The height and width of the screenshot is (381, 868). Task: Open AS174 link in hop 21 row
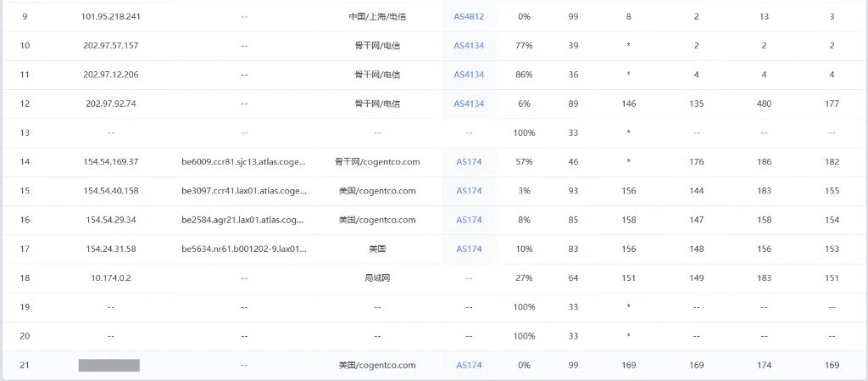[x=469, y=365]
